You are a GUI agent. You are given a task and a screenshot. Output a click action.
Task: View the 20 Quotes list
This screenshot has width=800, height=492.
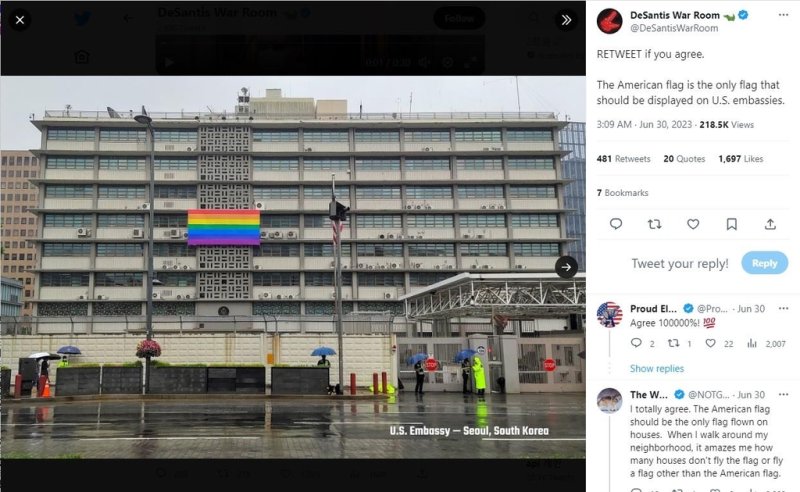(684, 159)
